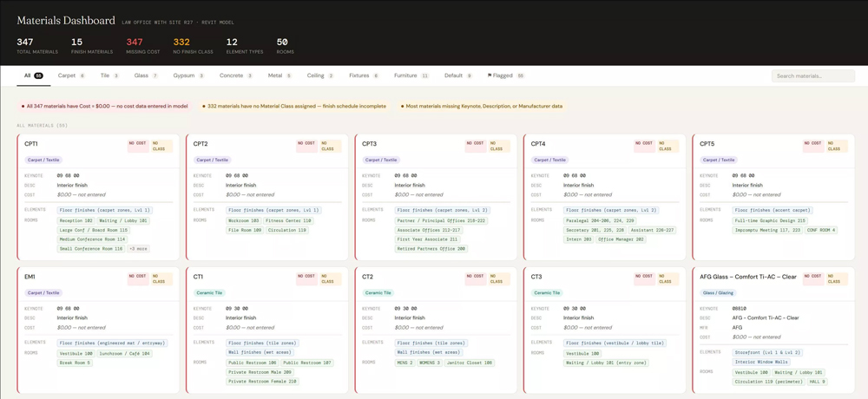868x399 pixels.
Task: Go to the Ceiling tab
Action: [320, 75]
